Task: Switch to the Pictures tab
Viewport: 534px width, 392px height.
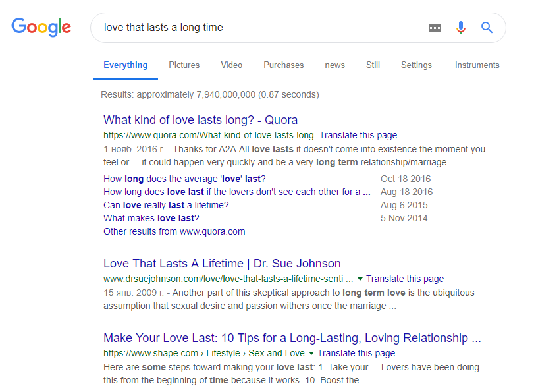Action: (184, 65)
